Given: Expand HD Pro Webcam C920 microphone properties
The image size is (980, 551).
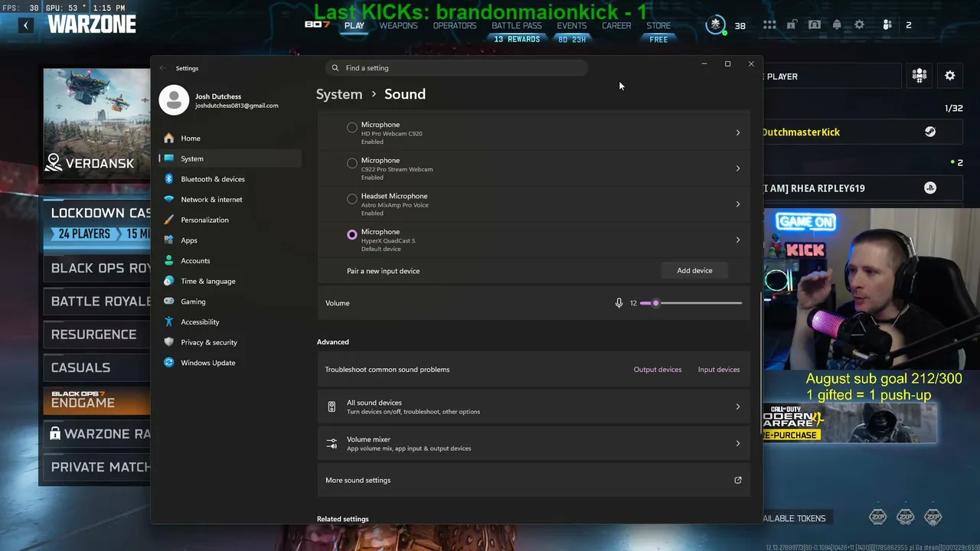Looking at the screenshot, I should click(x=738, y=132).
